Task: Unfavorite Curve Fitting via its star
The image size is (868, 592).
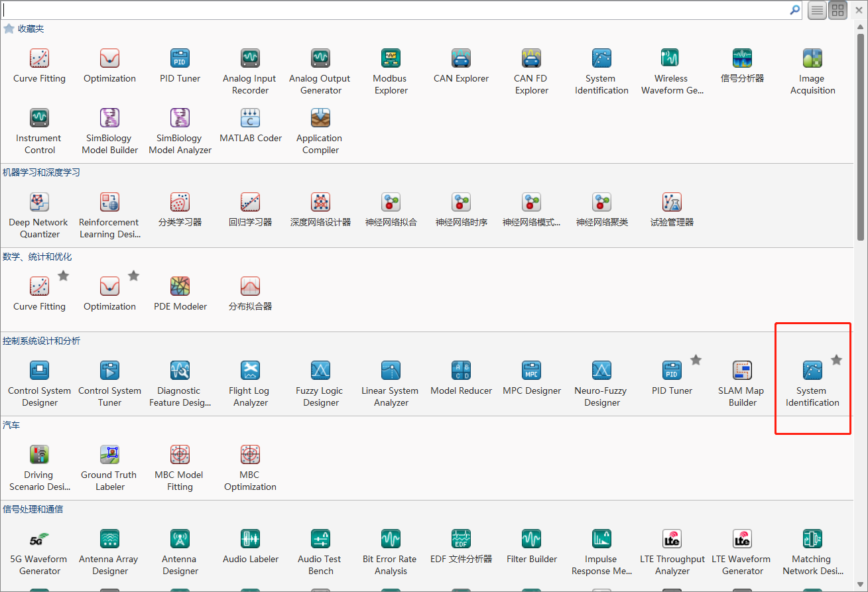Action: click(x=64, y=276)
